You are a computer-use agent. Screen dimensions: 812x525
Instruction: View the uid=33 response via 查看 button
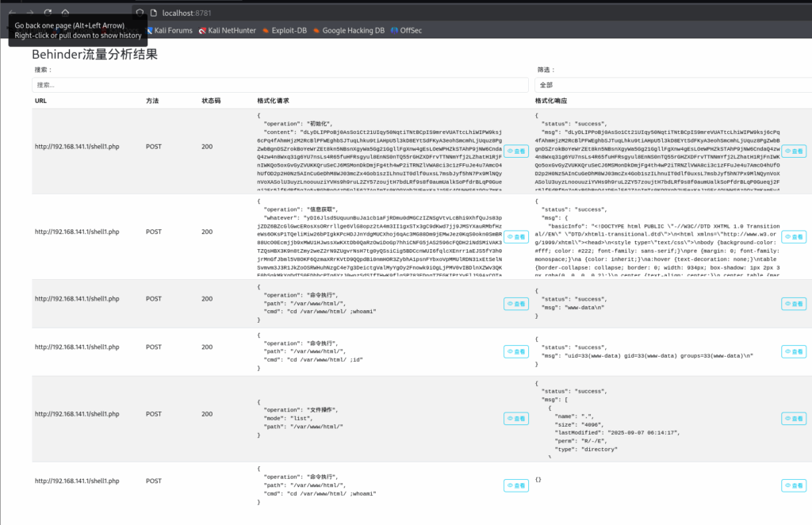click(794, 351)
